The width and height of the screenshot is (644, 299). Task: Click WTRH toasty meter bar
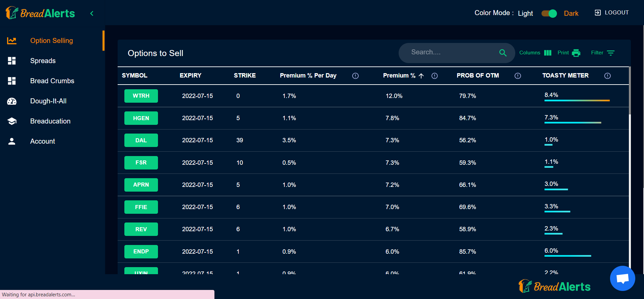point(577,100)
